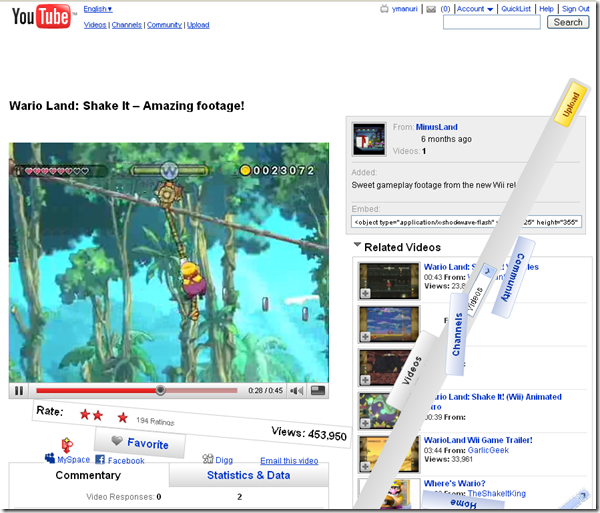The height and width of the screenshot is (513, 600).
Task: Click the Video Responses: 0 text
Action: tap(124, 497)
